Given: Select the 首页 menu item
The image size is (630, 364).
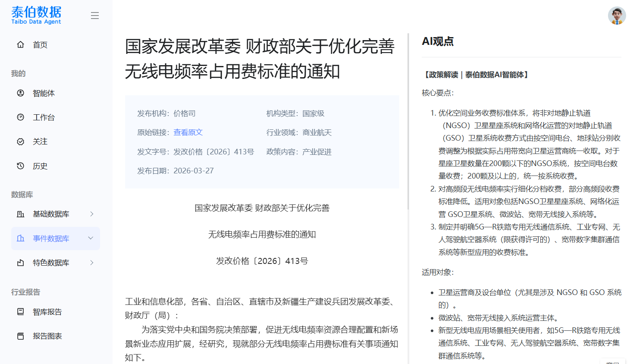Looking at the screenshot, I should click(40, 45).
